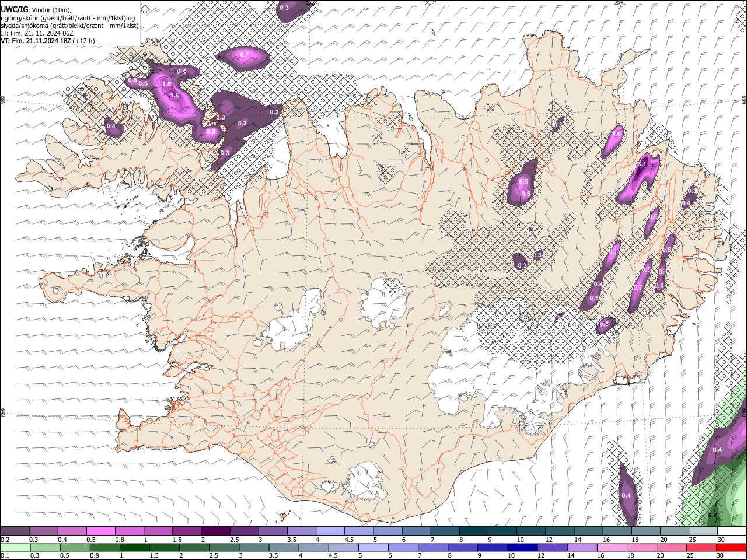Click the 0.3 label in the top-edge snow patch
The height and width of the screenshot is (560, 747).
click(284, 8)
